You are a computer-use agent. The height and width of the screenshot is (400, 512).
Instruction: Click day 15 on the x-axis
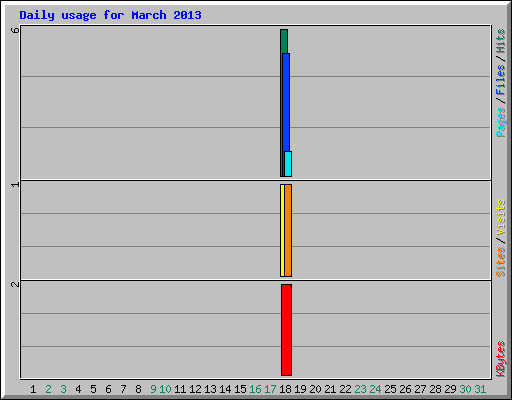pyautogui.click(x=240, y=389)
